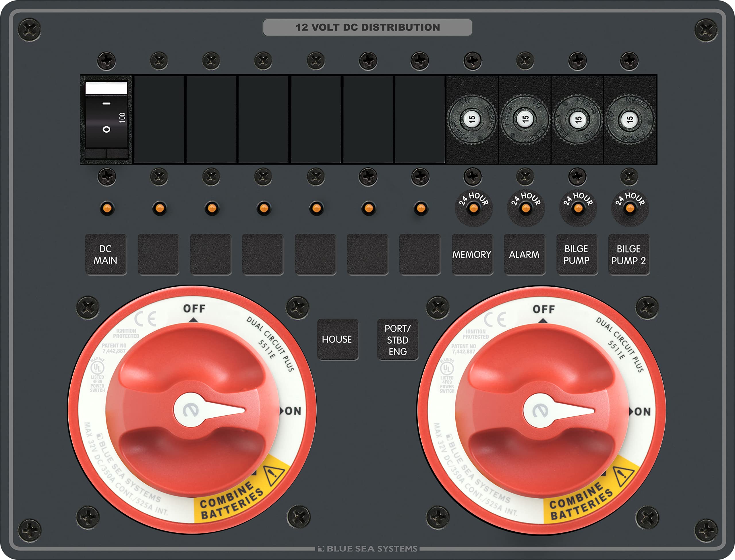Tap the Memory 24 Hour indicator LED
Viewport: 735px width, 560px height.
coord(473,209)
